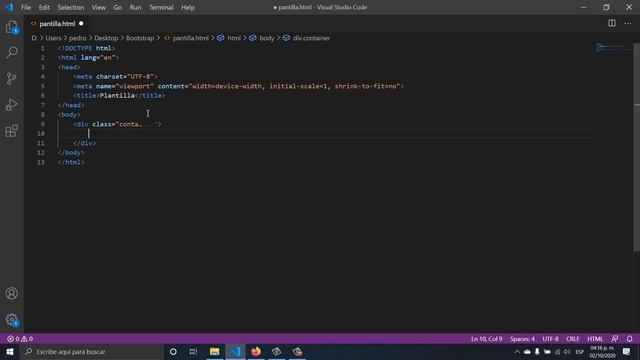Click the taskbar search box
This screenshot has width=640, height=360.
click(x=91, y=351)
